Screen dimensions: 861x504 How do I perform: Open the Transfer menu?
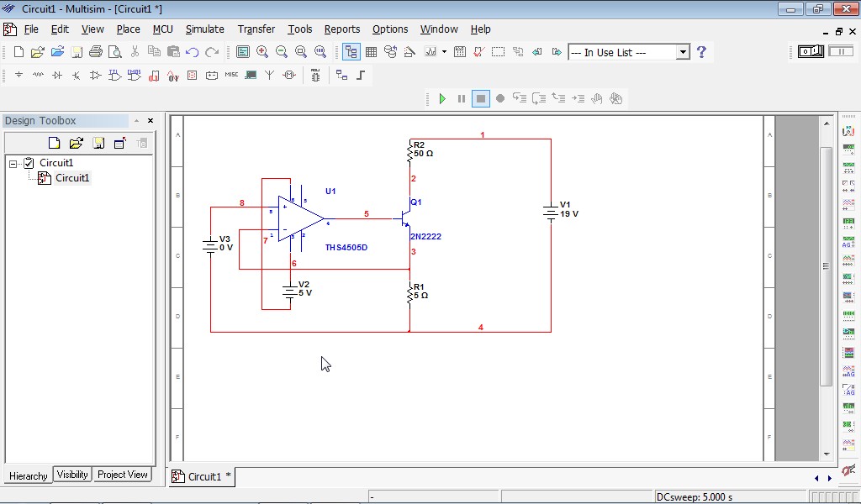256,29
